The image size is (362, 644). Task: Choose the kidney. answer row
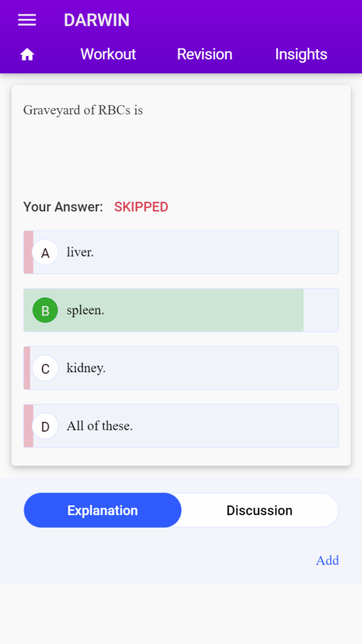click(x=181, y=368)
